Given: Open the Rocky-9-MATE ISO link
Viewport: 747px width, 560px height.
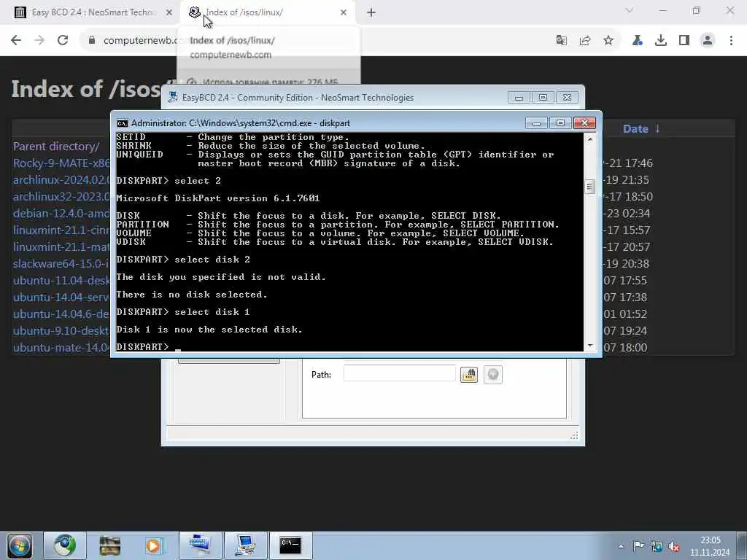Looking at the screenshot, I should (61, 163).
